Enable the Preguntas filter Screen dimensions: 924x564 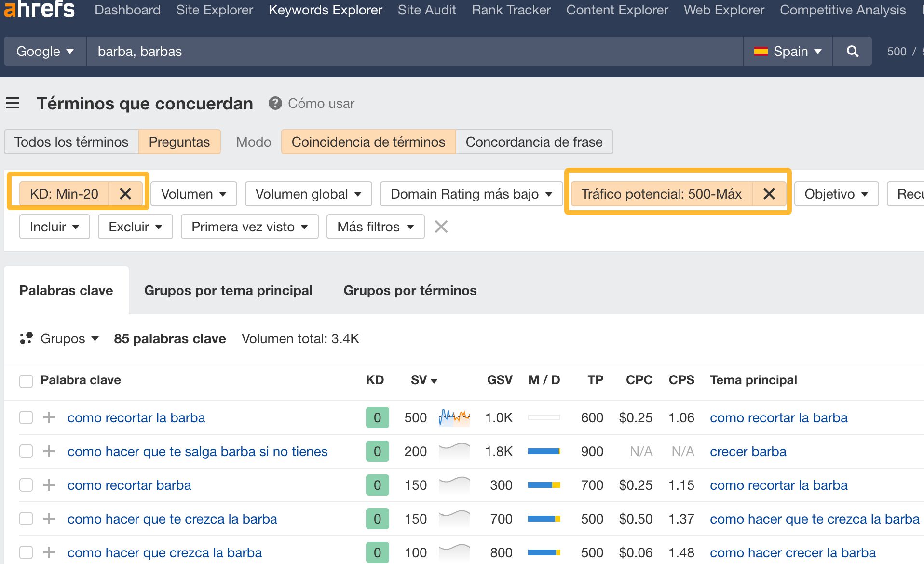(x=179, y=142)
